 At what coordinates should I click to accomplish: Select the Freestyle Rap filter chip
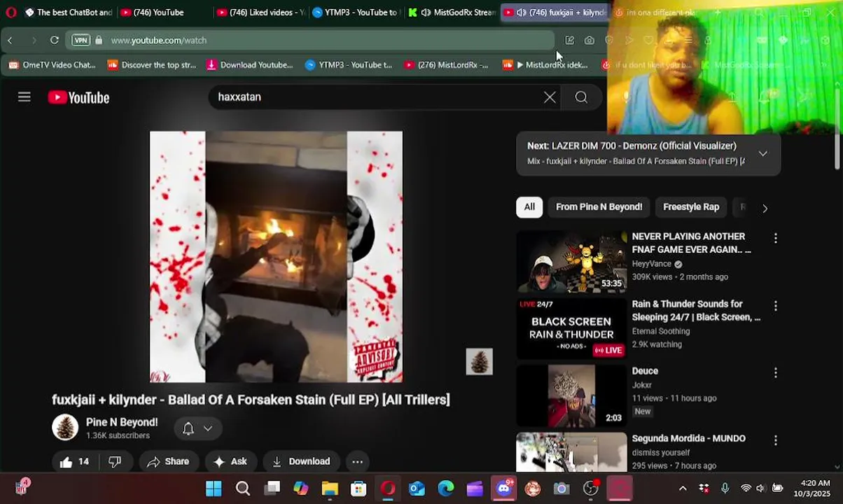coord(691,207)
